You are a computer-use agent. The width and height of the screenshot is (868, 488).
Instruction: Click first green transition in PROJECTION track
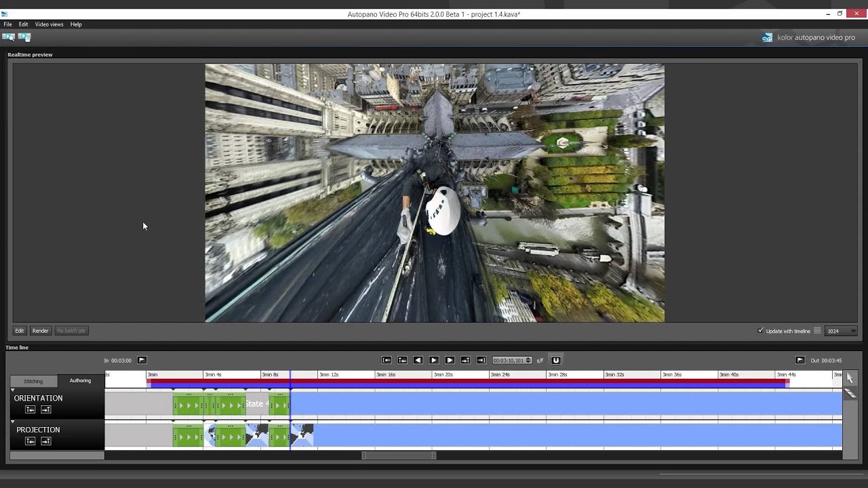coord(188,435)
